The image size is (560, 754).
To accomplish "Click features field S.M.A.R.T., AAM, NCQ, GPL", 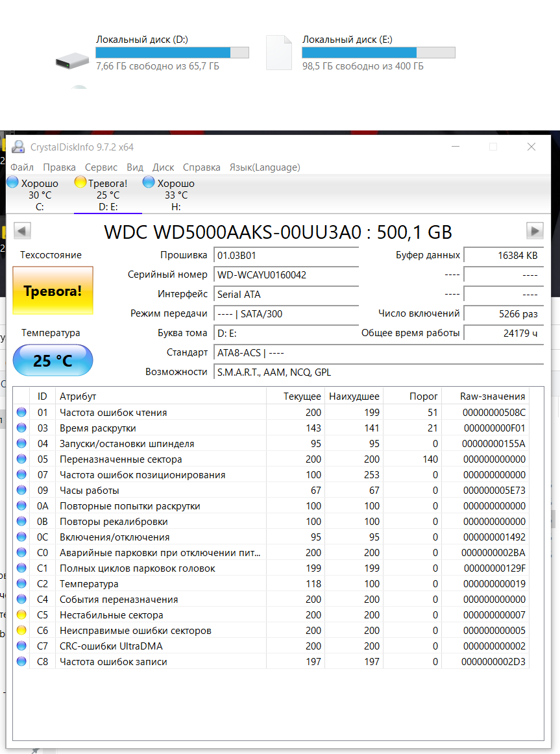I will [378, 372].
